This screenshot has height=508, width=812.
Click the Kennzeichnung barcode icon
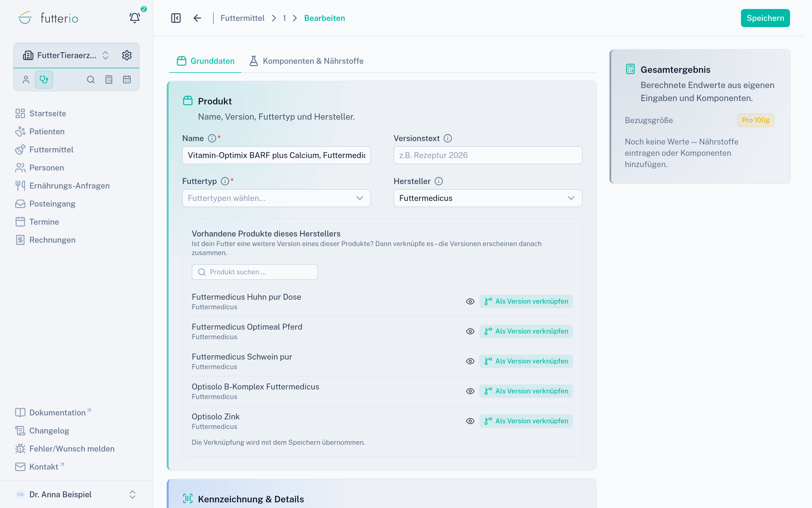pos(187,499)
